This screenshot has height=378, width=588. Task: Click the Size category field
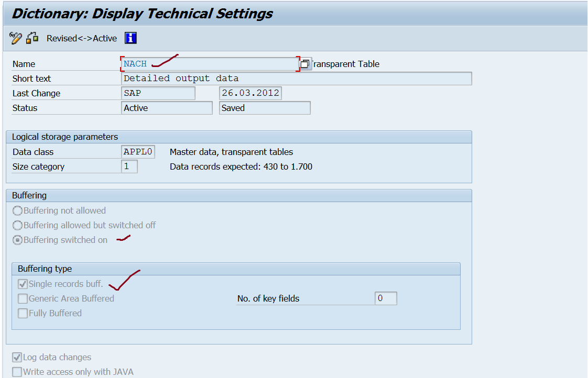pyautogui.click(x=129, y=166)
